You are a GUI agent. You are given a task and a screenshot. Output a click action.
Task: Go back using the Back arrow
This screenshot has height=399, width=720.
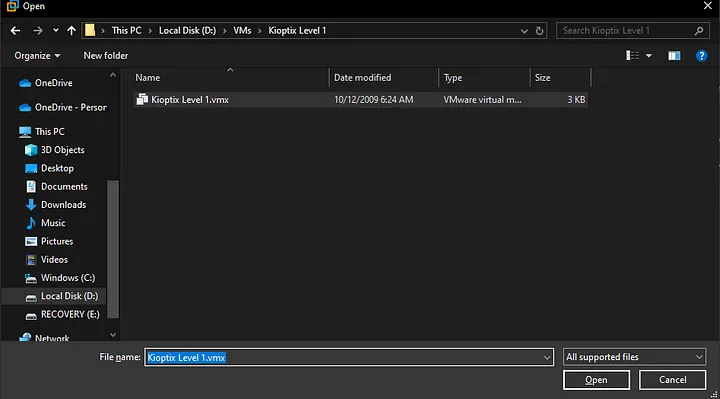(x=15, y=31)
